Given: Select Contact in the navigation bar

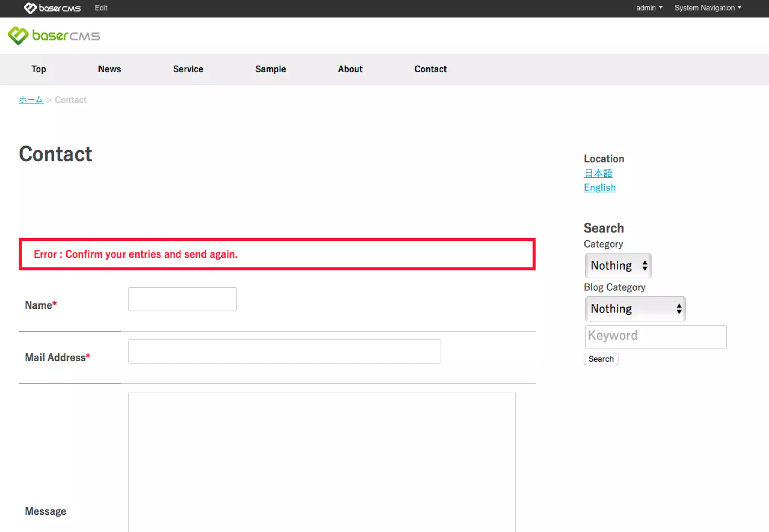Looking at the screenshot, I should coord(430,69).
